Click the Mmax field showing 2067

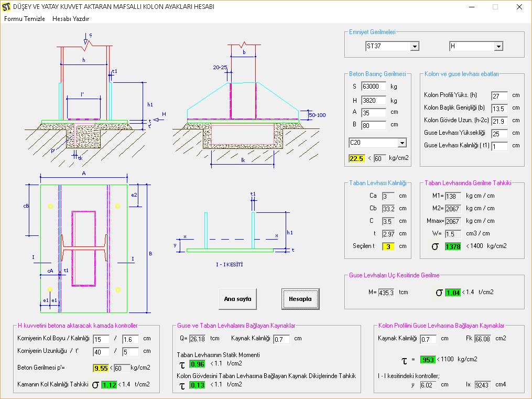(x=453, y=221)
